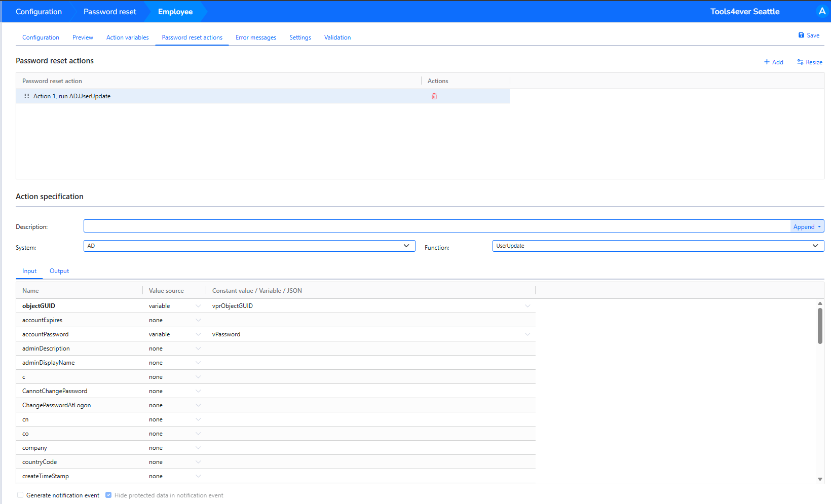Click the createTimeStamp parameter name

click(x=46, y=476)
